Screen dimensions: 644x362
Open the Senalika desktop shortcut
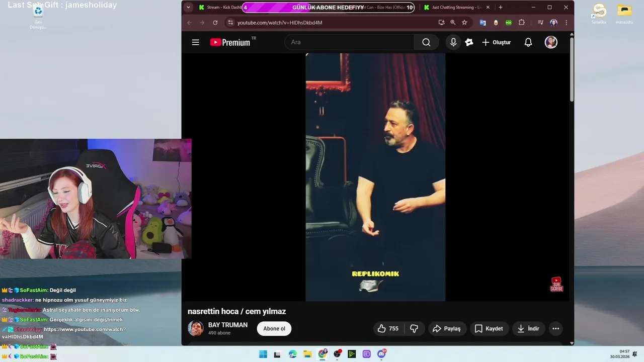(599, 14)
